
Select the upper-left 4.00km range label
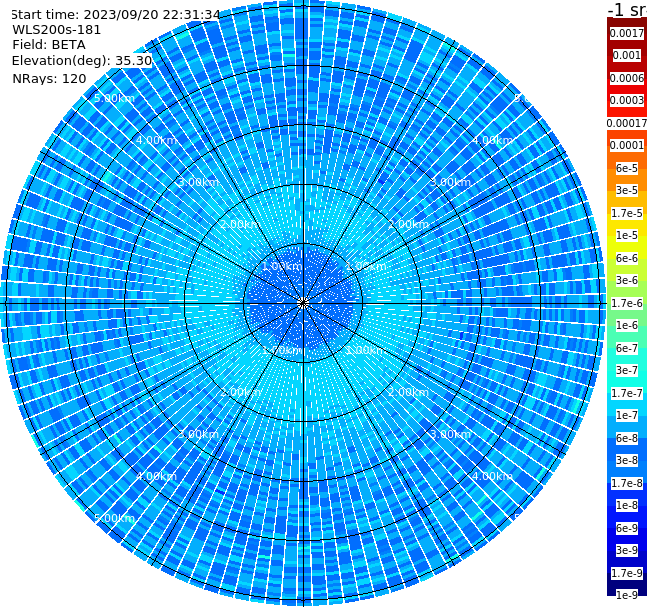pyautogui.click(x=156, y=140)
